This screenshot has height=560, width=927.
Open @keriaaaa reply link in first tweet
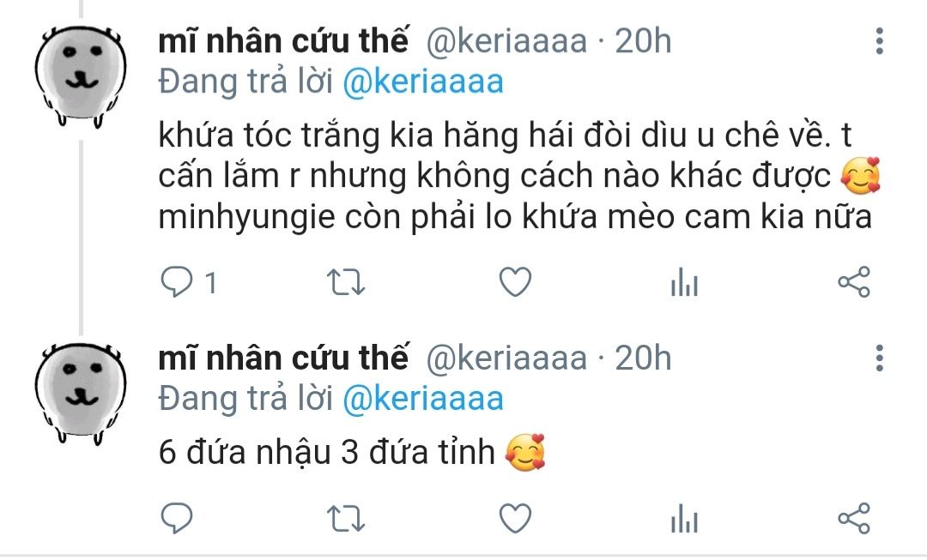[x=423, y=81]
